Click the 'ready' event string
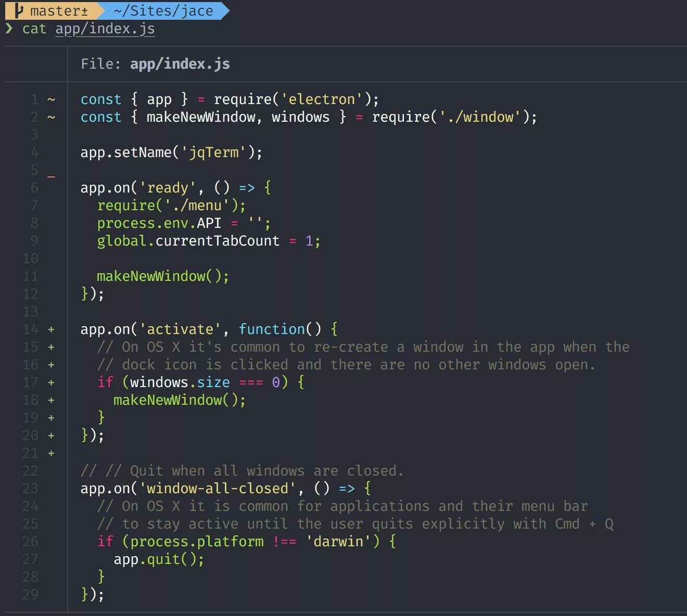 coord(168,188)
